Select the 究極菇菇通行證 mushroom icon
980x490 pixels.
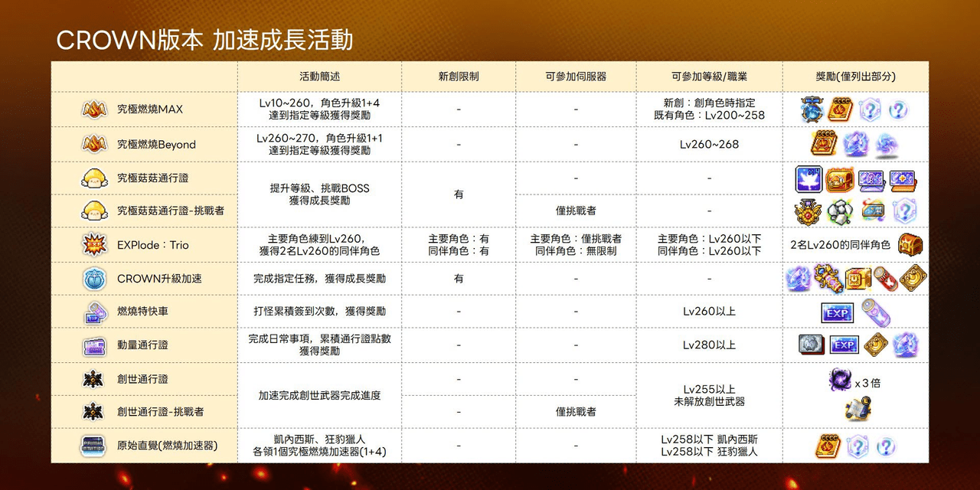point(93,178)
